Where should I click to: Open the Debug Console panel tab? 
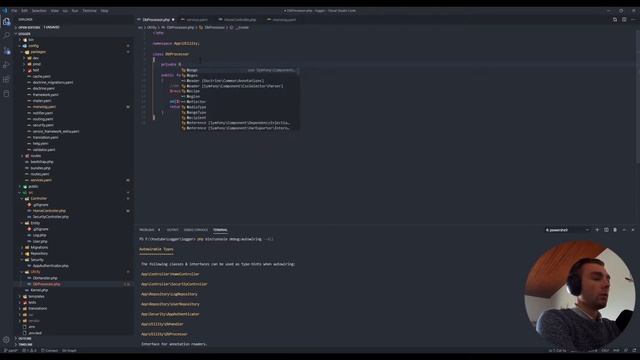tap(196, 230)
